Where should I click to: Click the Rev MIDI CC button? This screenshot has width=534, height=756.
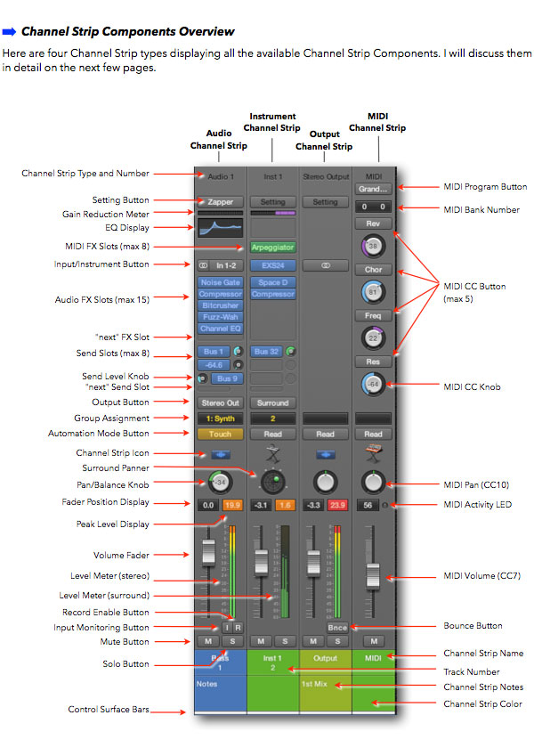pyautogui.click(x=373, y=224)
